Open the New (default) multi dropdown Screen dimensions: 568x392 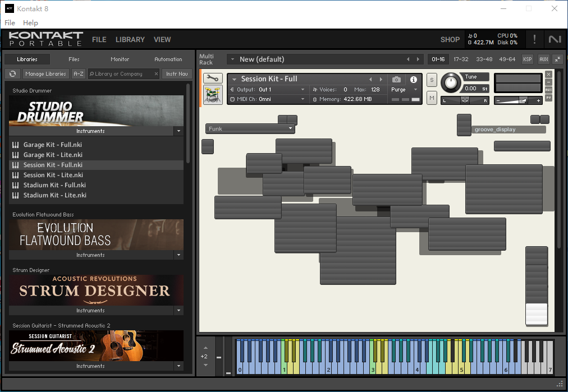point(232,59)
